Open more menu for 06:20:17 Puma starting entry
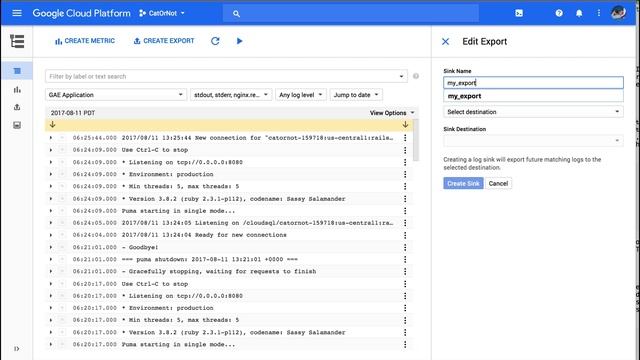The width and height of the screenshot is (640, 360). pyautogui.click(x=405, y=344)
